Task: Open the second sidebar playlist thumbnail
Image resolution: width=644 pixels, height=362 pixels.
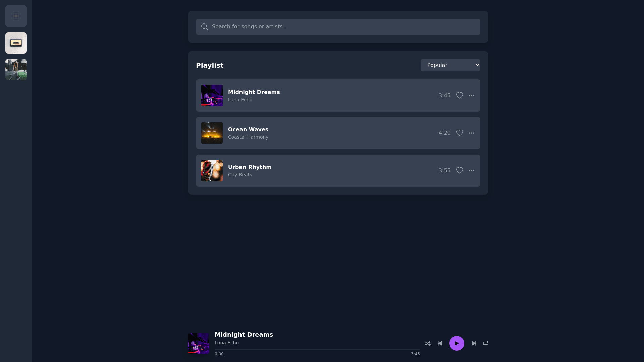Action: click(x=16, y=70)
